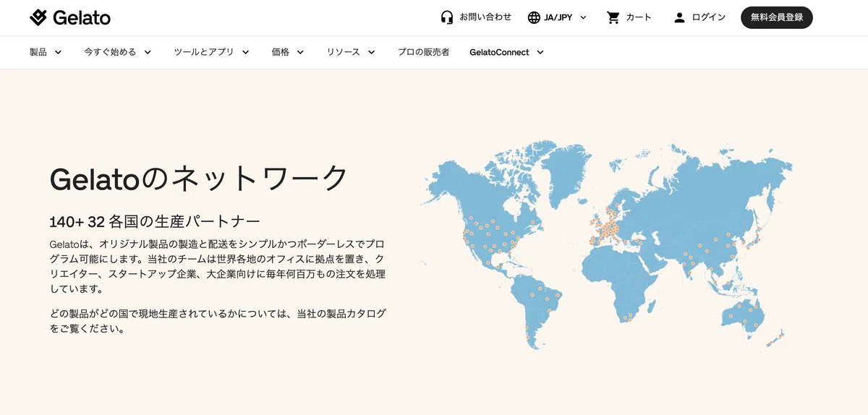
Task: Open the カート cart link
Action: (x=639, y=17)
